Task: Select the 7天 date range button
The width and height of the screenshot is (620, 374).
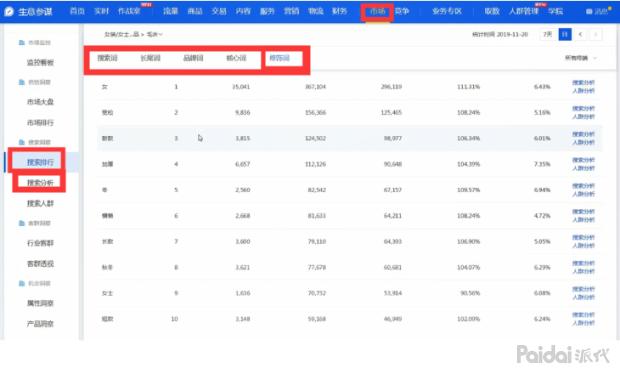Action: point(548,34)
